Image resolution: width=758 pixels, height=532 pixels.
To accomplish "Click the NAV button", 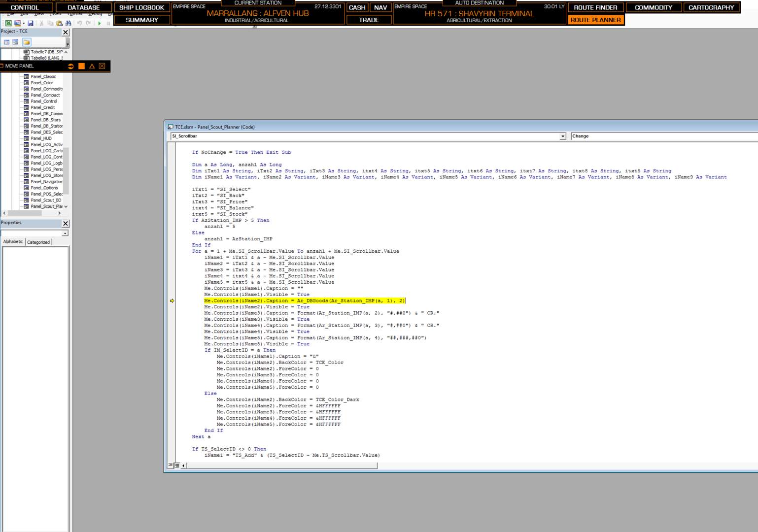I will [380, 7].
